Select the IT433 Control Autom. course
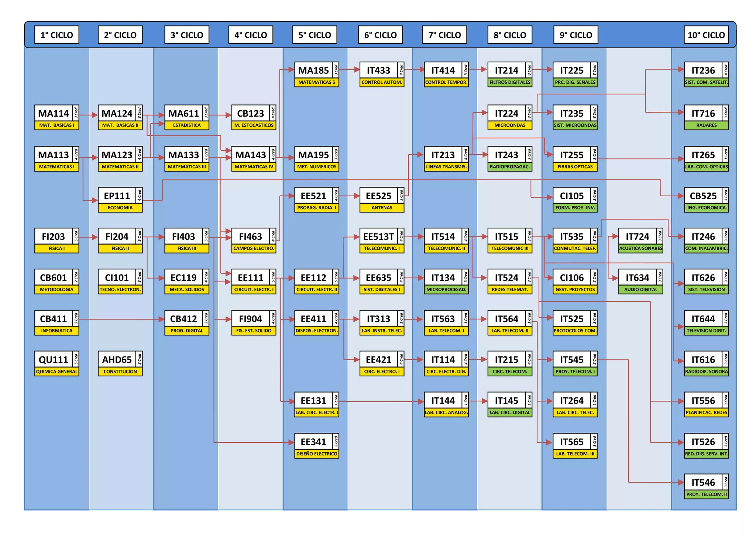 pos(382,74)
